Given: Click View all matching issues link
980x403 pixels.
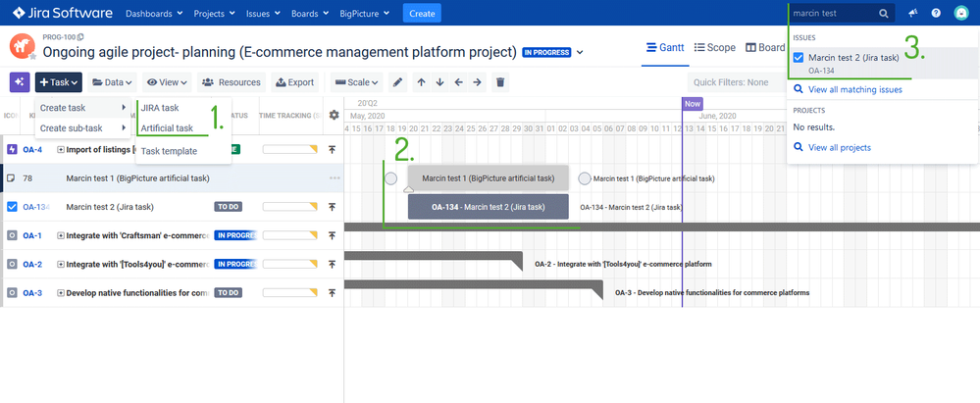Looking at the screenshot, I should coord(855,90).
